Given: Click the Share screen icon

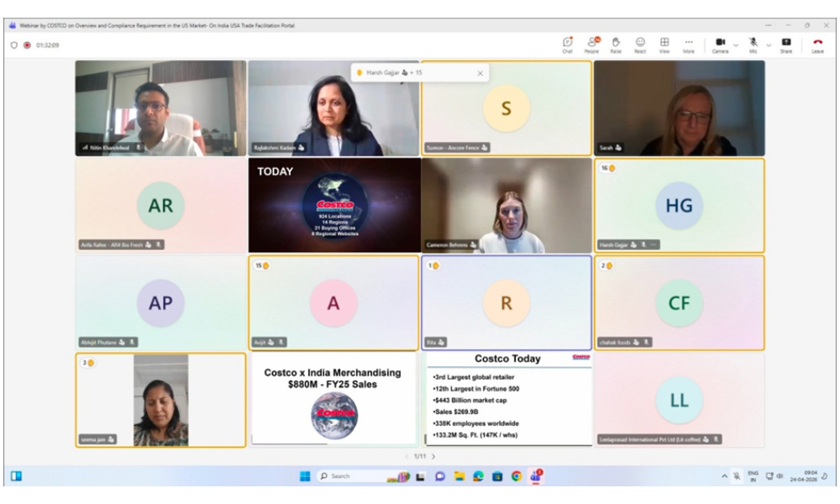Looking at the screenshot, I should (x=785, y=44).
